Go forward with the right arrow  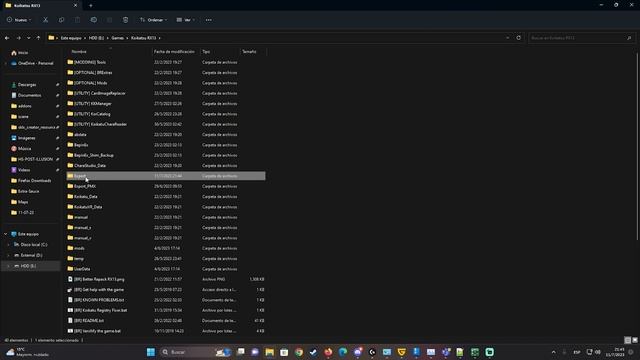click(x=18, y=38)
